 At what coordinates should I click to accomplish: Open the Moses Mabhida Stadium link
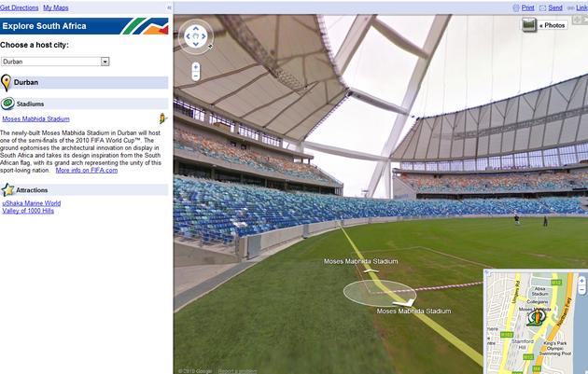[36, 118]
